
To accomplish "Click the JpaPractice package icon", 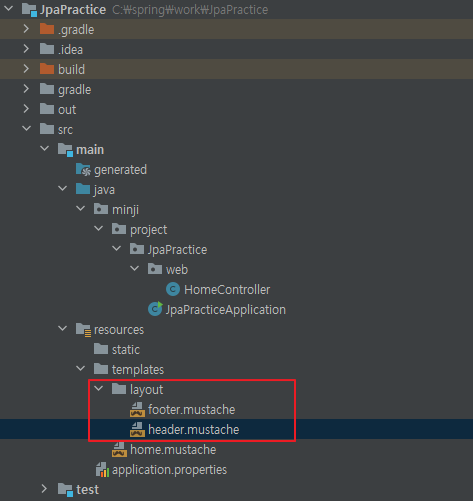I will pyautogui.click(x=137, y=249).
